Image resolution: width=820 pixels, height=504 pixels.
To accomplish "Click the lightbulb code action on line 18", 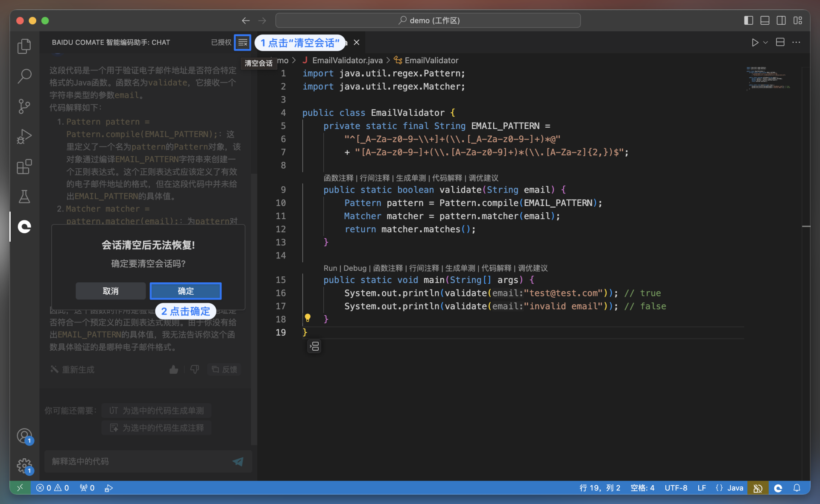I will point(307,318).
